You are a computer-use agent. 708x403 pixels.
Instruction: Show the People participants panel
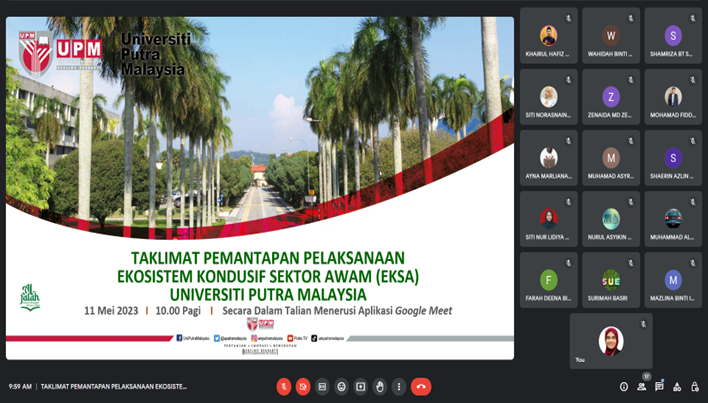(641, 387)
